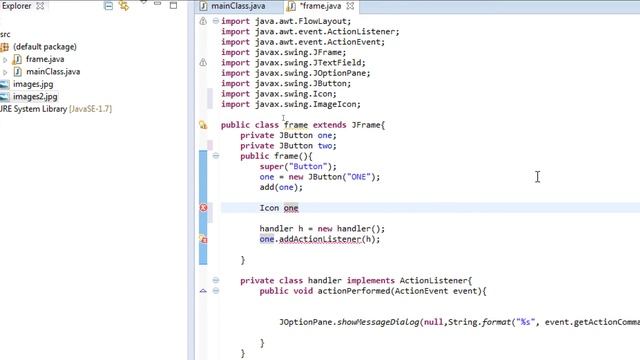This screenshot has width=640, height=360.
Task: Expand the frame.java tree node
Action: [x=5, y=60]
